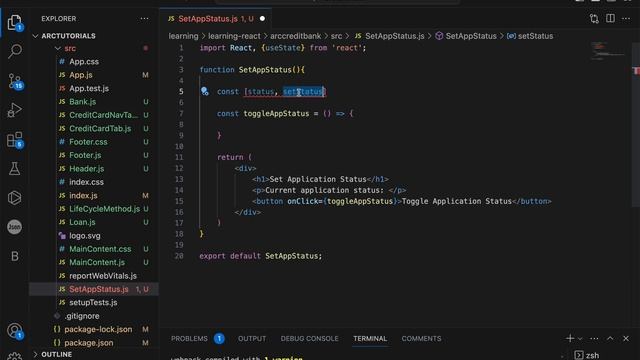
Task: Click the B extension icon in activity bar
Action: [x=15, y=256]
